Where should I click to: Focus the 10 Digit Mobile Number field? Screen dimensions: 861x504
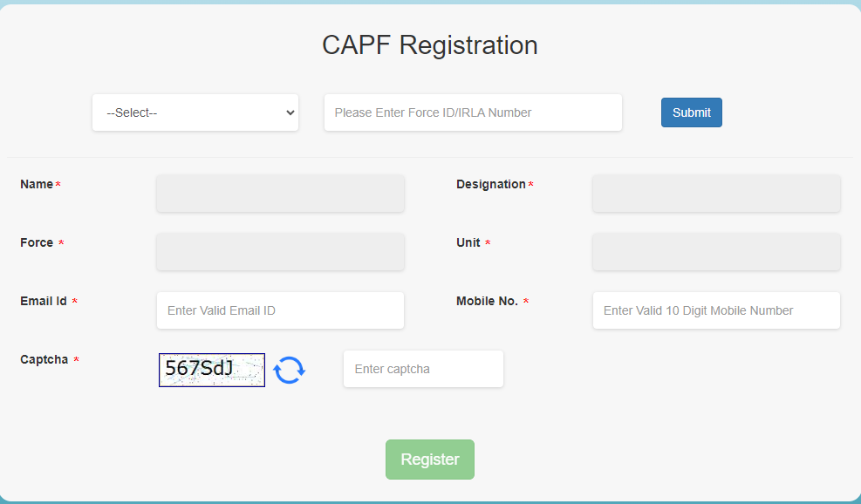(x=716, y=310)
